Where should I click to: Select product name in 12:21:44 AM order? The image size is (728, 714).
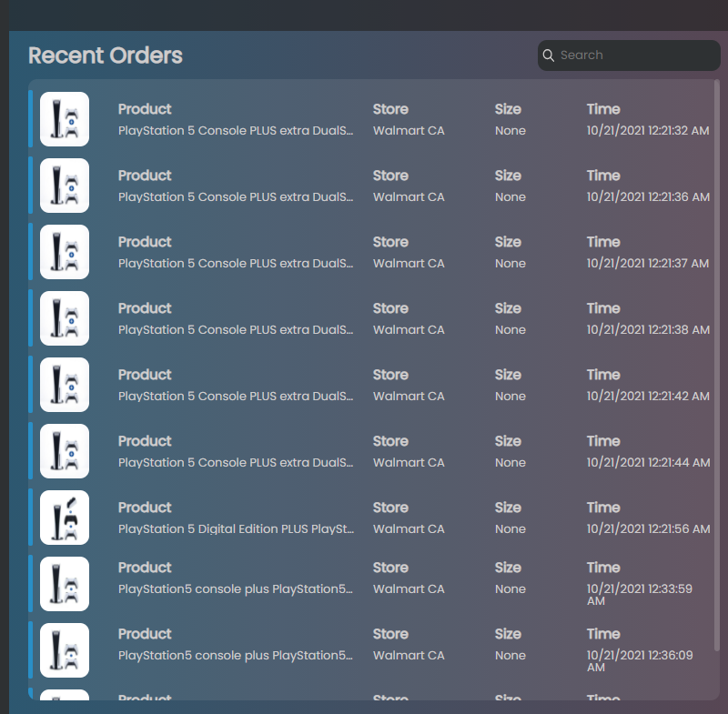[x=236, y=463]
